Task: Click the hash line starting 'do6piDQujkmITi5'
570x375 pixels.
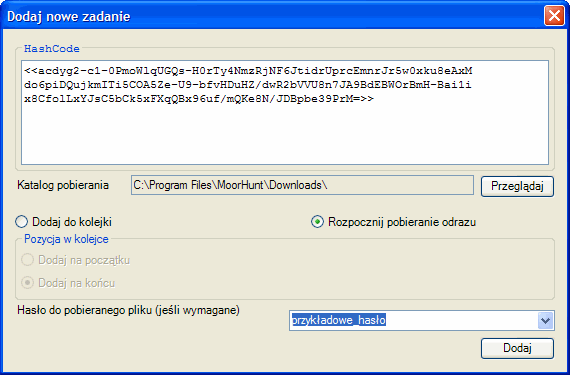Action: [248, 85]
